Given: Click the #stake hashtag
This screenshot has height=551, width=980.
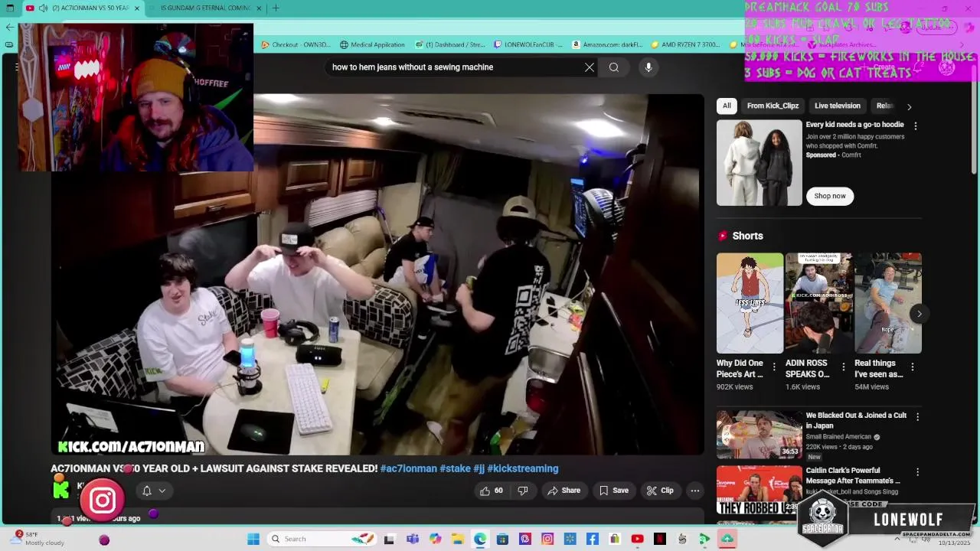Looking at the screenshot, I should (x=455, y=468).
